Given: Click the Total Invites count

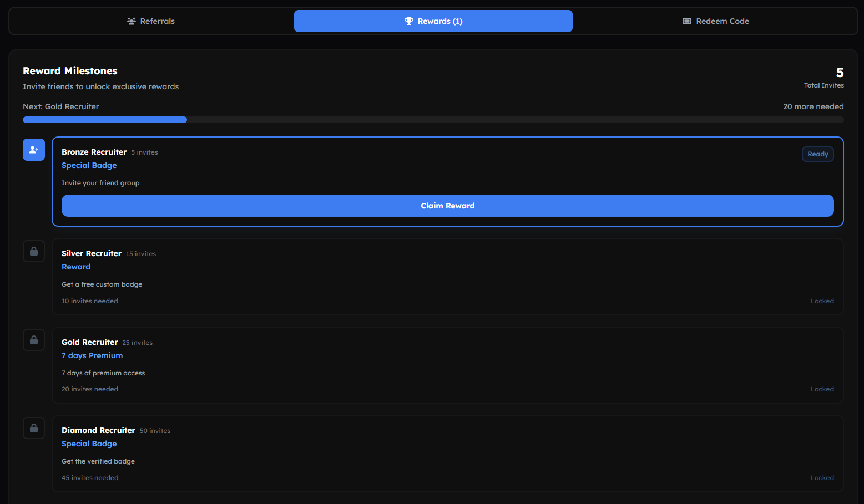Looking at the screenshot, I should (840, 73).
